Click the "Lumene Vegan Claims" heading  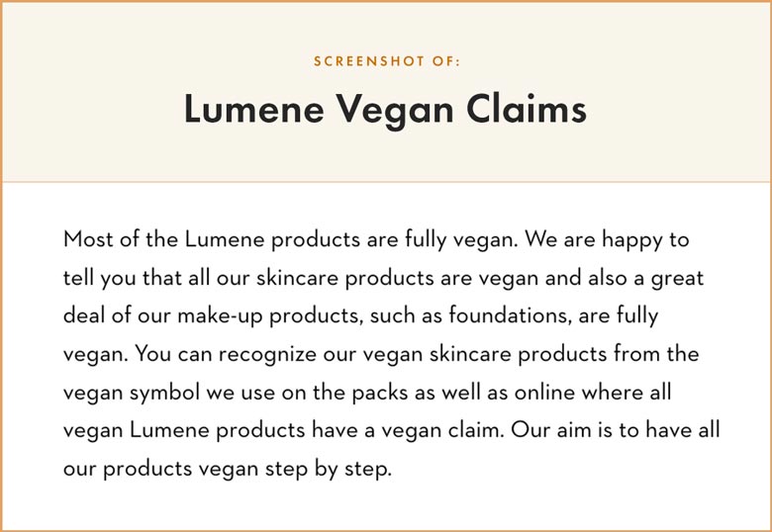click(385, 110)
